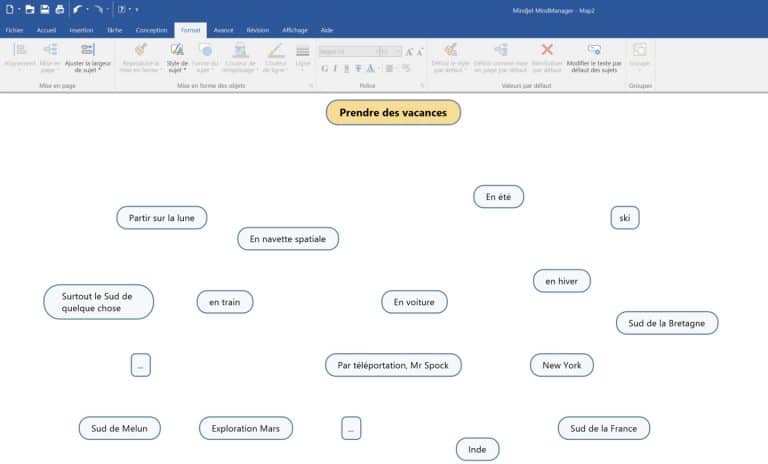
Task: Toggle strikethrough text formatting
Action: tap(358, 68)
